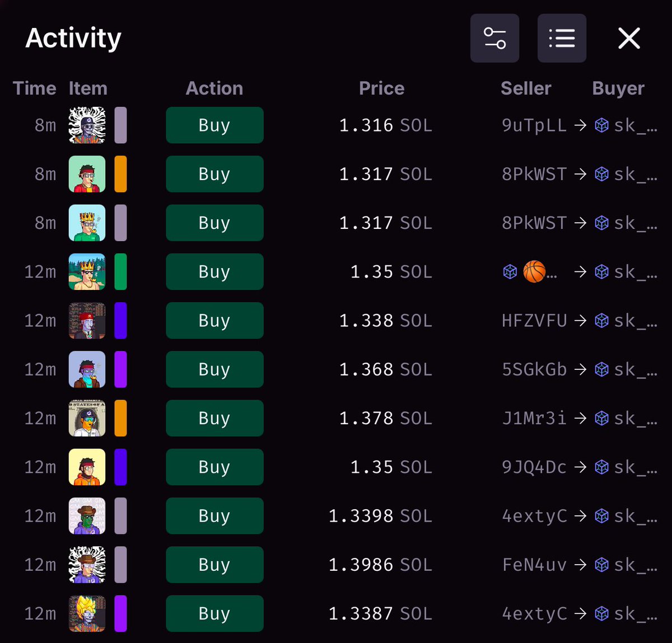Click the Price column header
Viewport: 672px width, 643px height.
(381, 88)
